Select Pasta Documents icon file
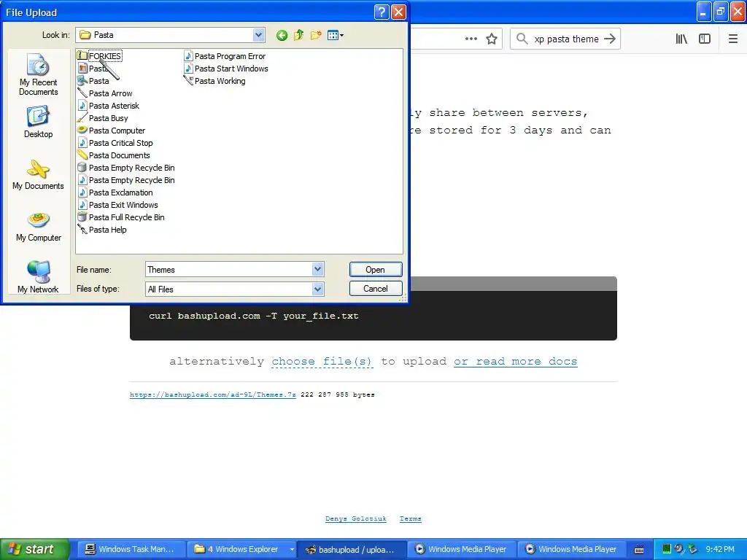Viewport: 747px width, 560px height. [113, 155]
